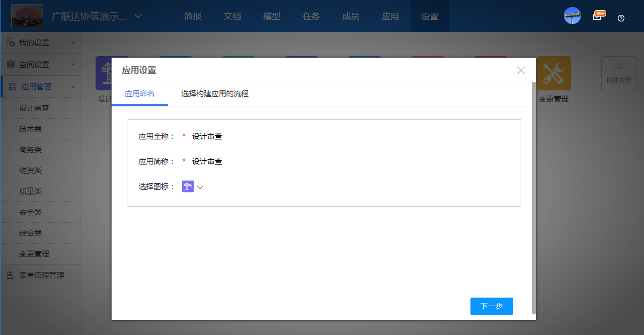Expand the project name dropdown arrow
This screenshot has height=335, width=644.
(138, 16)
